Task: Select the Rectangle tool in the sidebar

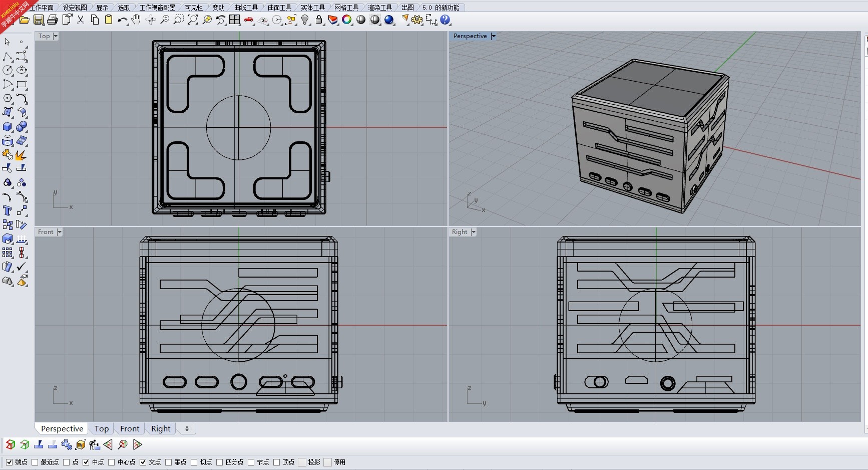Action: 22,84
